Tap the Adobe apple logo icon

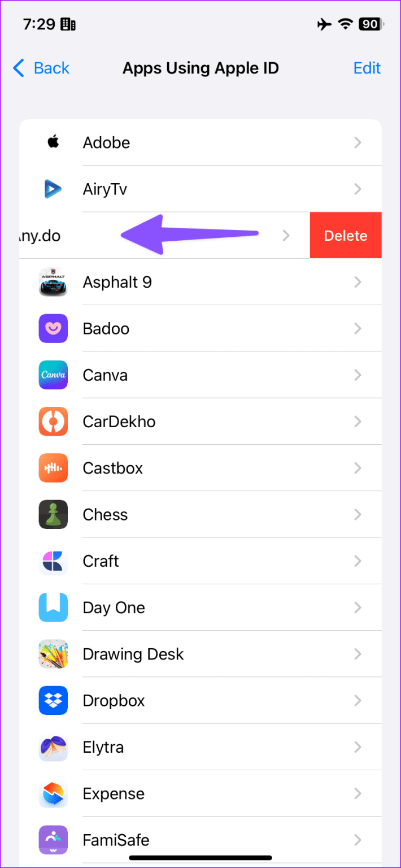tap(53, 142)
